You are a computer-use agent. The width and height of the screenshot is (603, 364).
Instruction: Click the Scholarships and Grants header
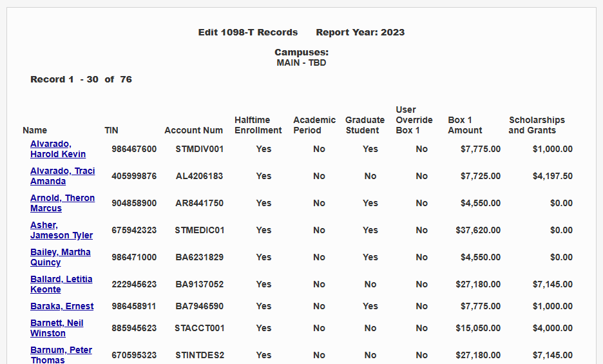(x=536, y=125)
